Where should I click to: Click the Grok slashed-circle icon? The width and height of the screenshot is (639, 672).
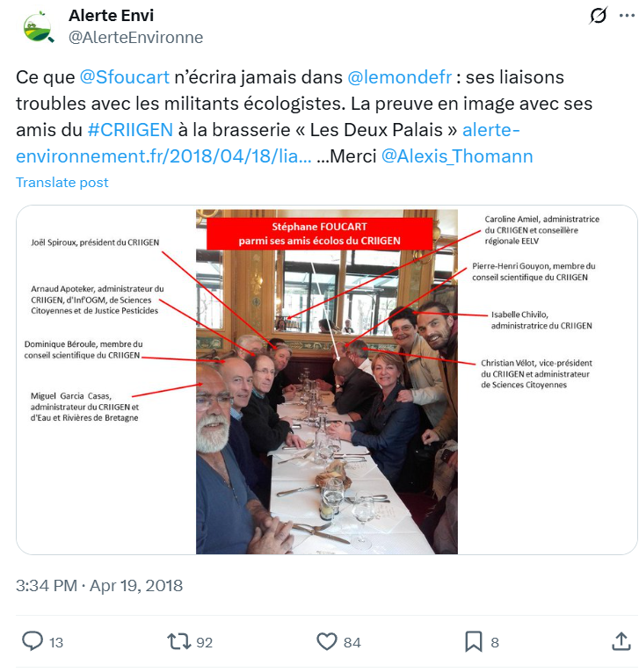pos(598,16)
